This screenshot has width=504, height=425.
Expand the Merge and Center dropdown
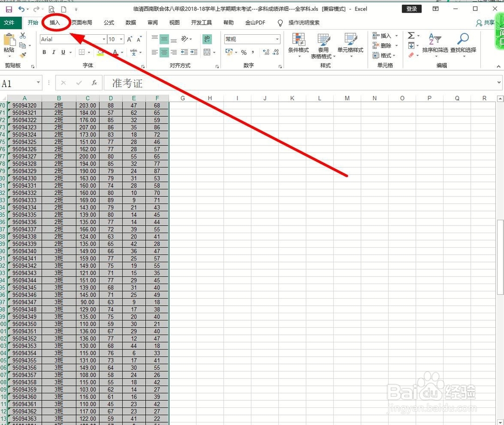[x=214, y=52]
